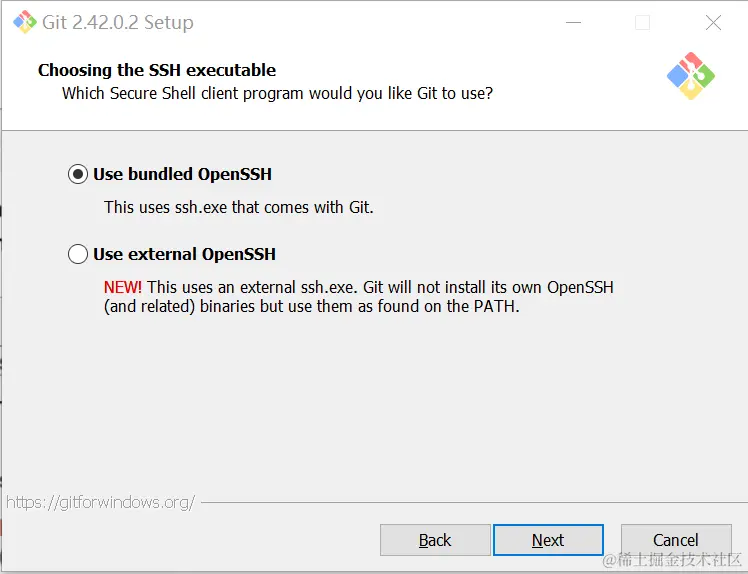This screenshot has width=748, height=574.
Task: Go to the previous page with Back
Action: pos(435,540)
